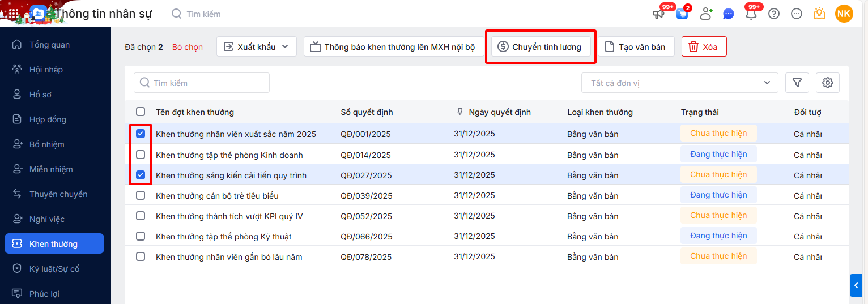This screenshot has height=304, width=868.
Task: Open the notifications bell
Action: (751, 14)
